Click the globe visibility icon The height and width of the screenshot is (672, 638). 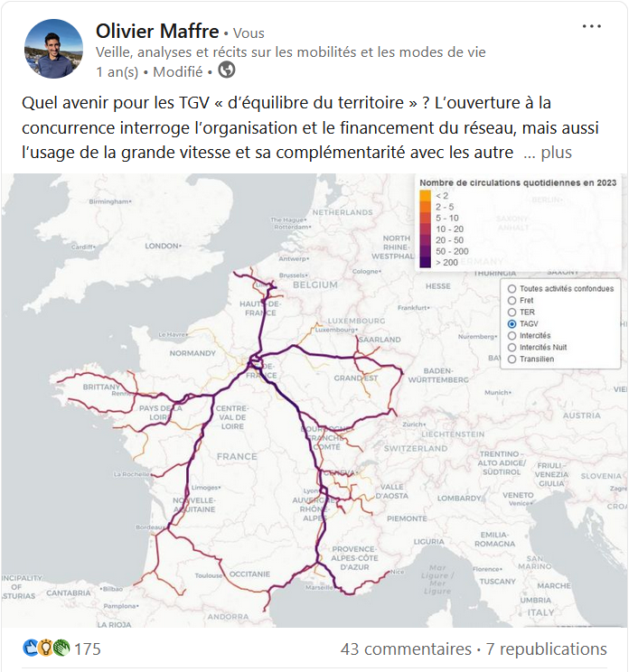[x=227, y=70]
